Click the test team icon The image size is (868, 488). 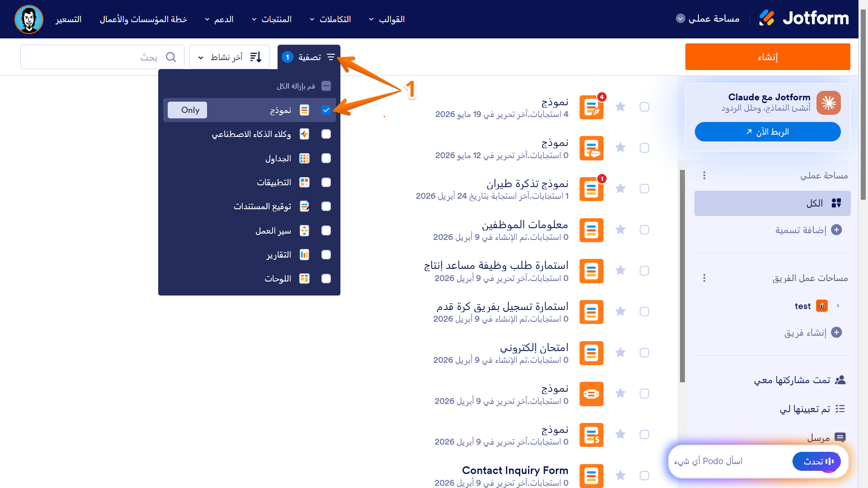coord(822,306)
